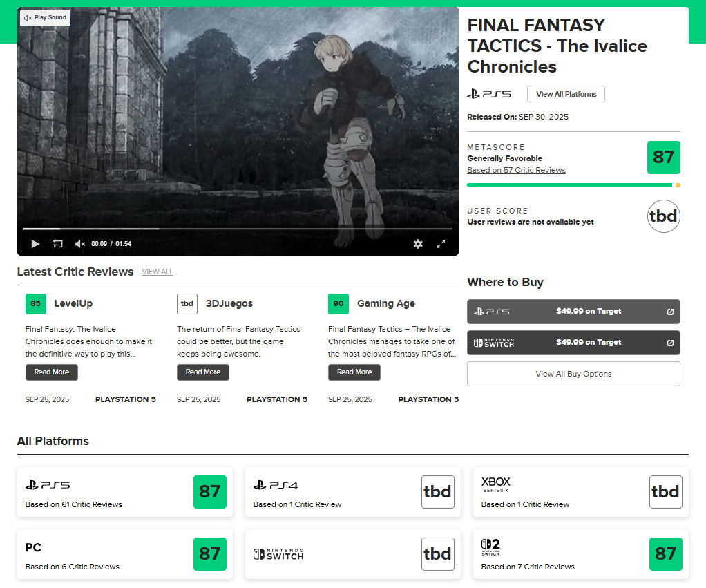This screenshot has width=706, height=588.
Task: Read More of Gaming Age review
Action: [354, 372]
